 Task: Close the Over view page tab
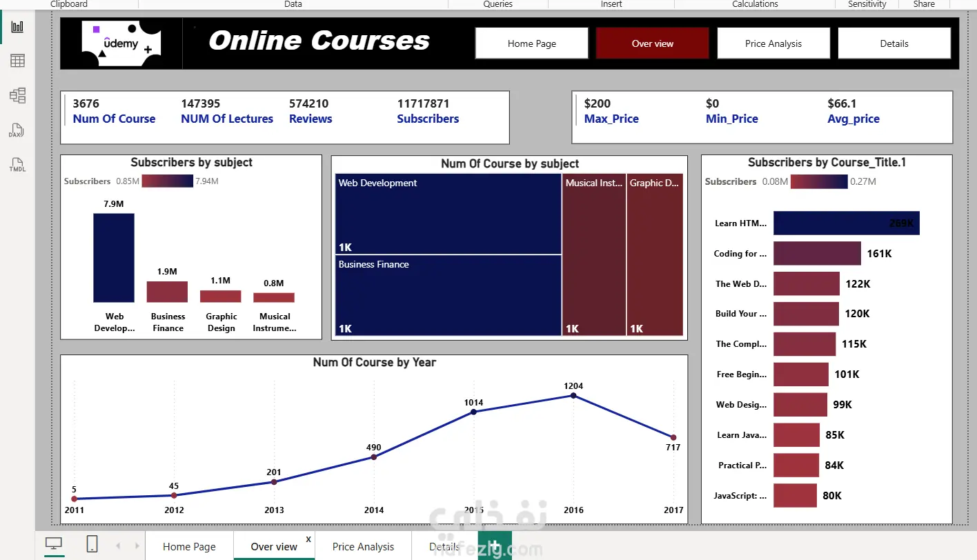coord(308,539)
